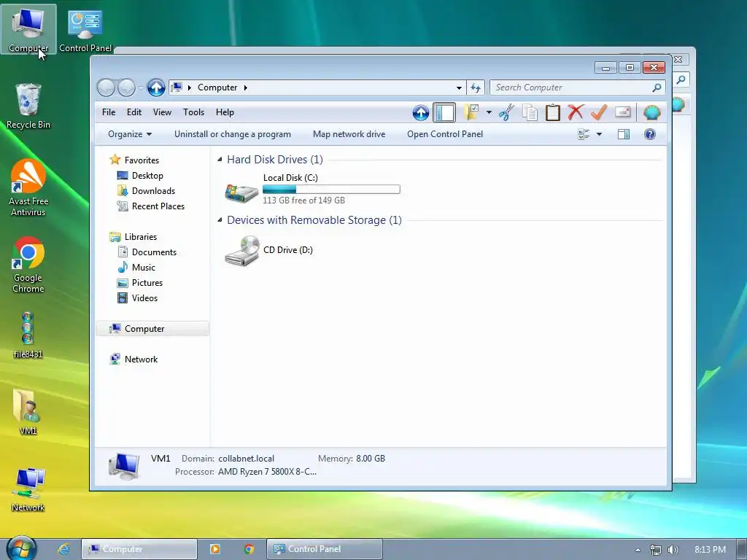747x560 pixels.
Task: Click the Local Disk C: usage bar
Action: (x=331, y=190)
